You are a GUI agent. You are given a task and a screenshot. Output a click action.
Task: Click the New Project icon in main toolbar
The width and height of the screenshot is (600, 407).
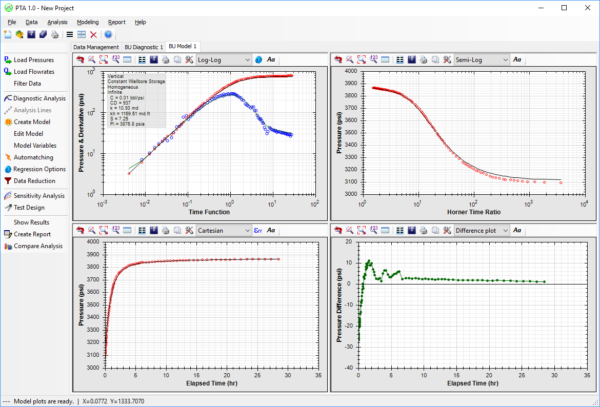[8, 34]
